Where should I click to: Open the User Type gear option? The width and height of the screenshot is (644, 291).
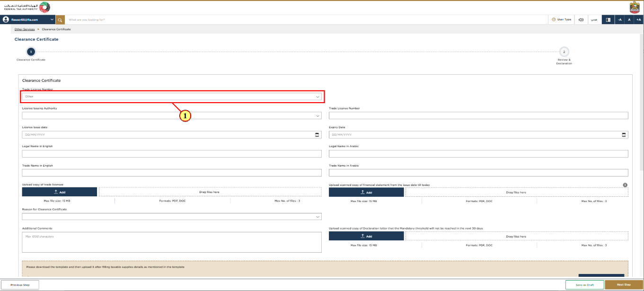tap(561, 20)
